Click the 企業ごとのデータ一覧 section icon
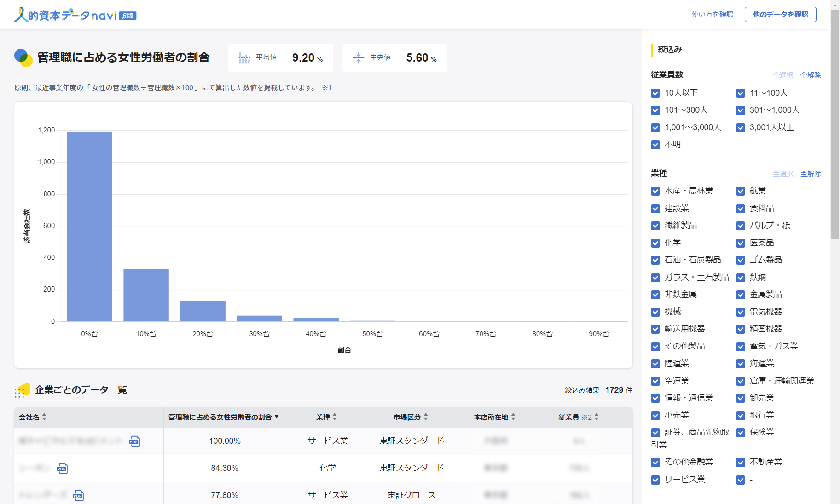The height and width of the screenshot is (504, 840). tap(22, 390)
